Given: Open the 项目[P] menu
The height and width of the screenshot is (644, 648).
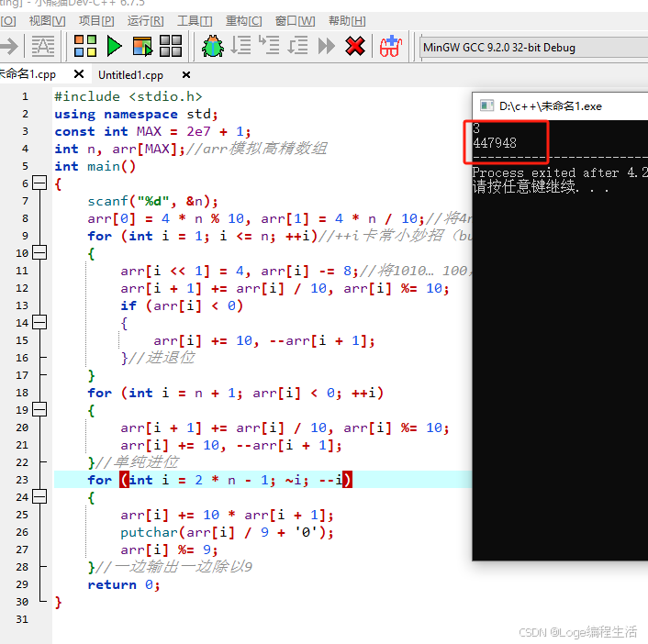Looking at the screenshot, I should [x=96, y=21].
